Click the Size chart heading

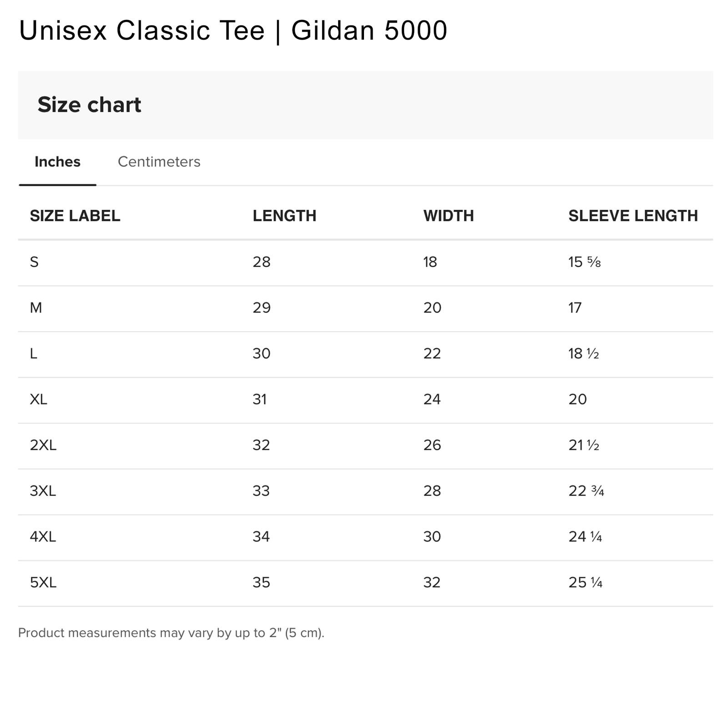(89, 105)
